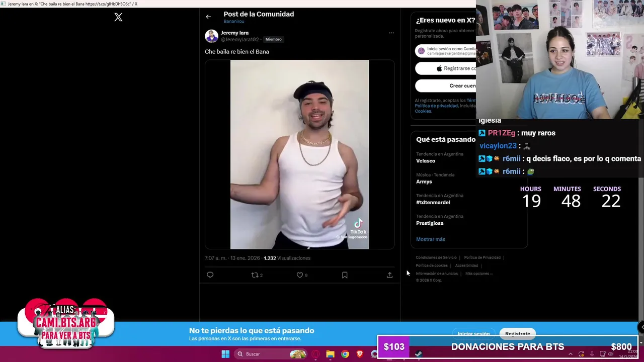Click Registrarse con Apple button
The height and width of the screenshot is (362, 644).
(446, 68)
